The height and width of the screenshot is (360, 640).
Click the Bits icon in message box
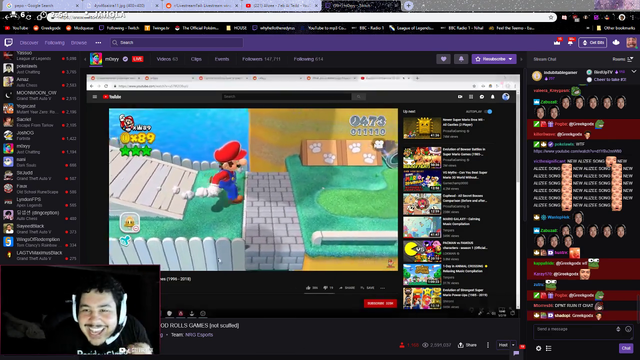click(618, 329)
